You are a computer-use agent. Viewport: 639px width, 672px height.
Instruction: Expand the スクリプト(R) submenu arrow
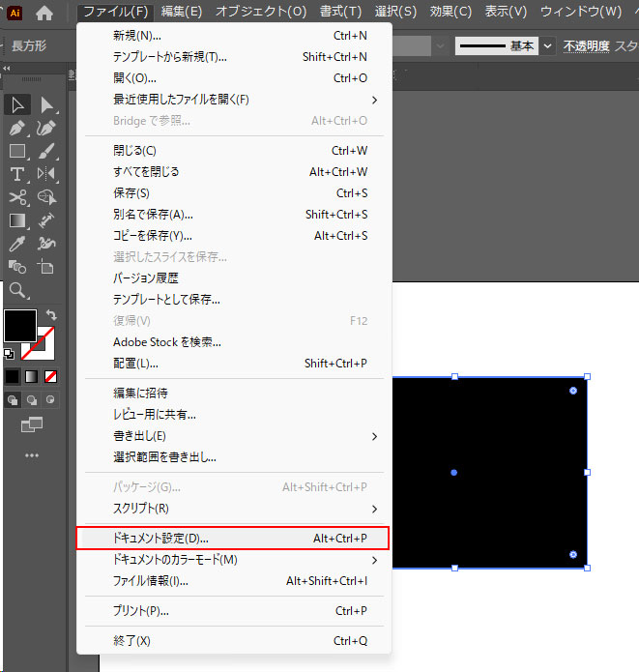point(374,509)
